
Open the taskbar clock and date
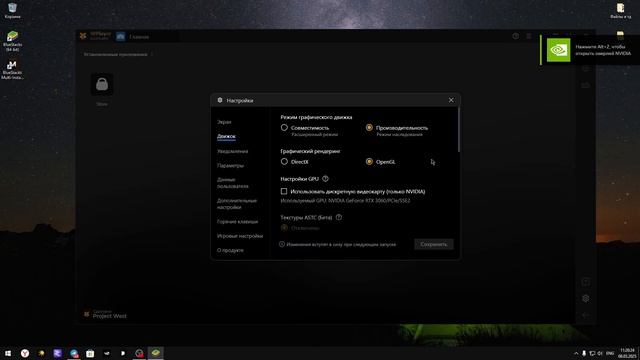click(628, 353)
